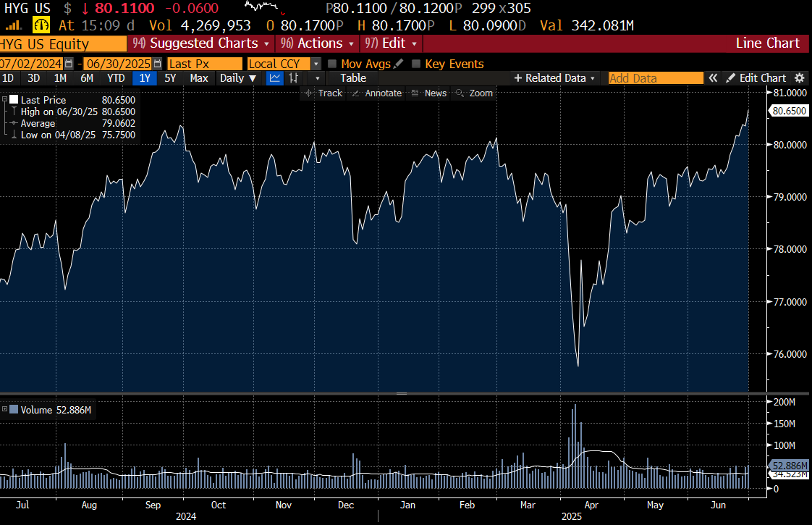Collapse the Last Price legend tree
Viewport: 812px width, 525px height.
4,99
